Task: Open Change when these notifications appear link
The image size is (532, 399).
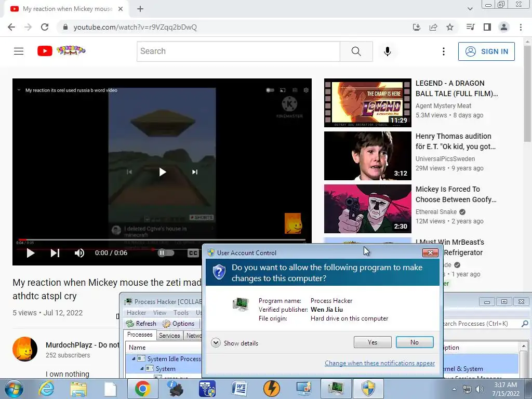Action: pyautogui.click(x=380, y=363)
